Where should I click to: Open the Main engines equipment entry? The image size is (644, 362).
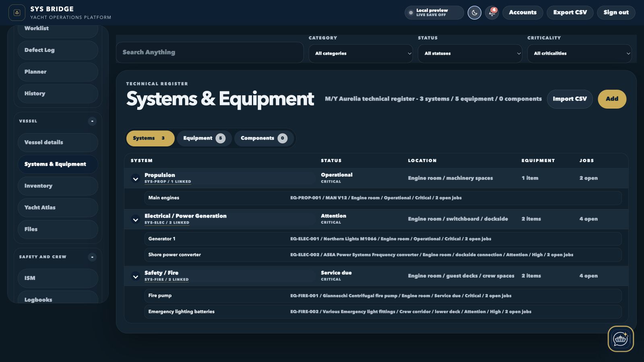(x=383, y=198)
